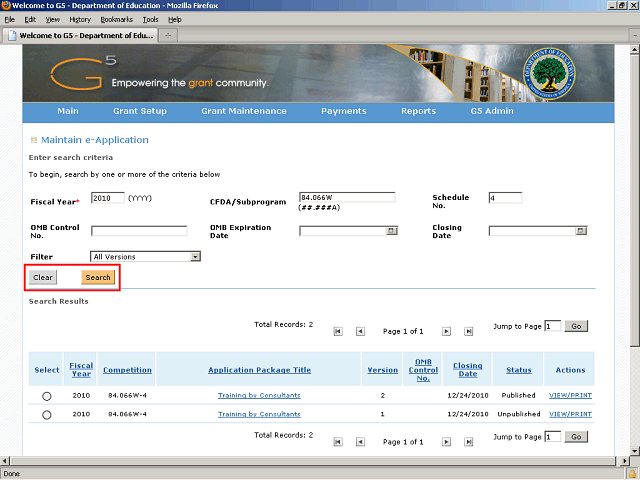Viewport: 640px width, 480px height.
Task: Click the Maintain e-Application heading icon
Action: click(x=34, y=140)
